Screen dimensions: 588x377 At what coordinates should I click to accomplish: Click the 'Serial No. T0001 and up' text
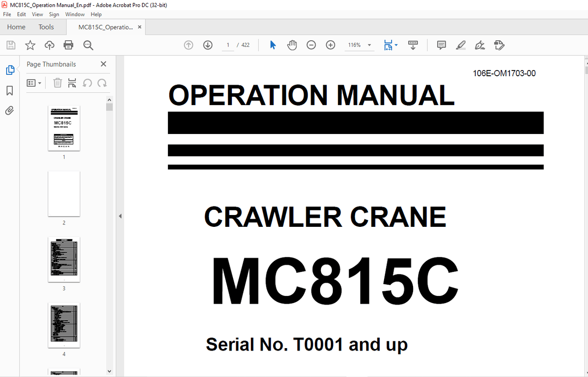pyautogui.click(x=307, y=344)
